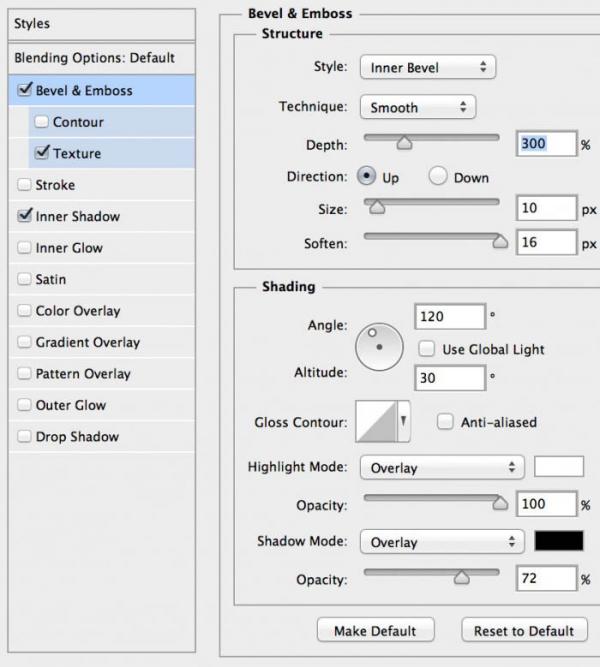600x667 pixels.
Task: Expand the Shadow Mode dropdown
Action: [x=441, y=542]
